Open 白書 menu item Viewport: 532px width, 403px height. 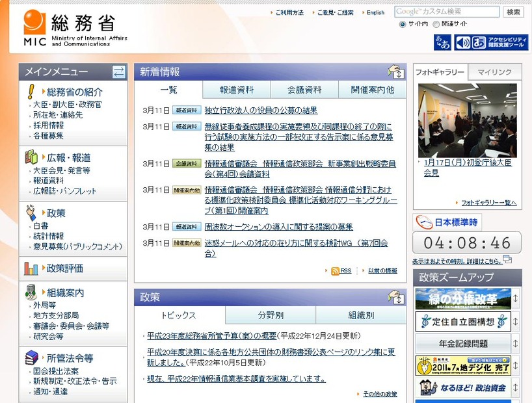pos(41,226)
